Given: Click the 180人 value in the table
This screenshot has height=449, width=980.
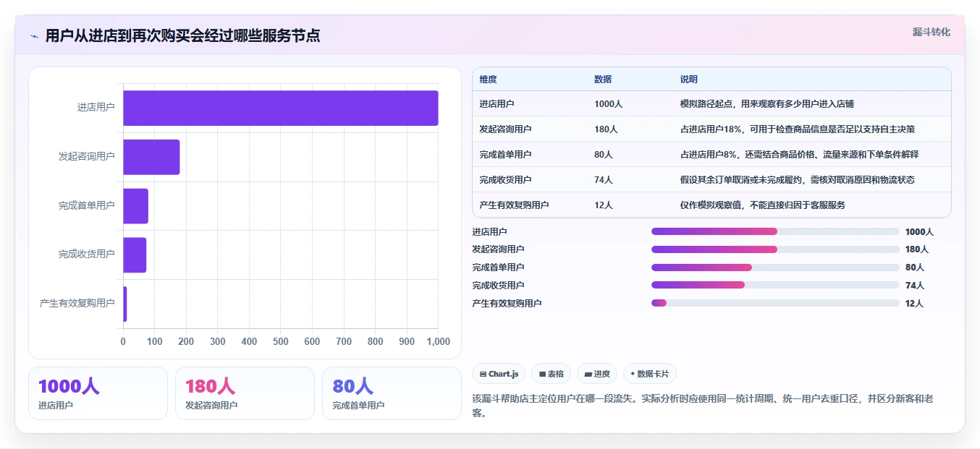Looking at the screenshot, I should 606,129.
